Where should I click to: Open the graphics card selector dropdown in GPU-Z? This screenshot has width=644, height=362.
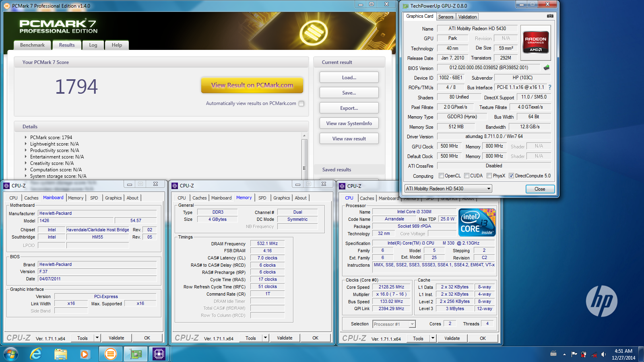click(448, 189)
